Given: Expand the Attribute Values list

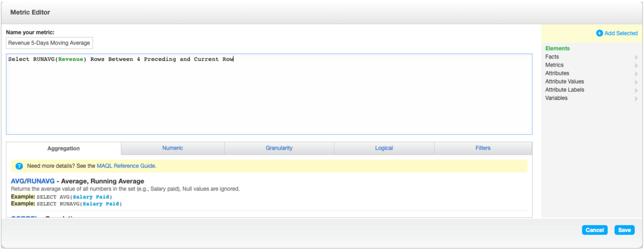Looking at the screenshot, I should tap(637, 82).
